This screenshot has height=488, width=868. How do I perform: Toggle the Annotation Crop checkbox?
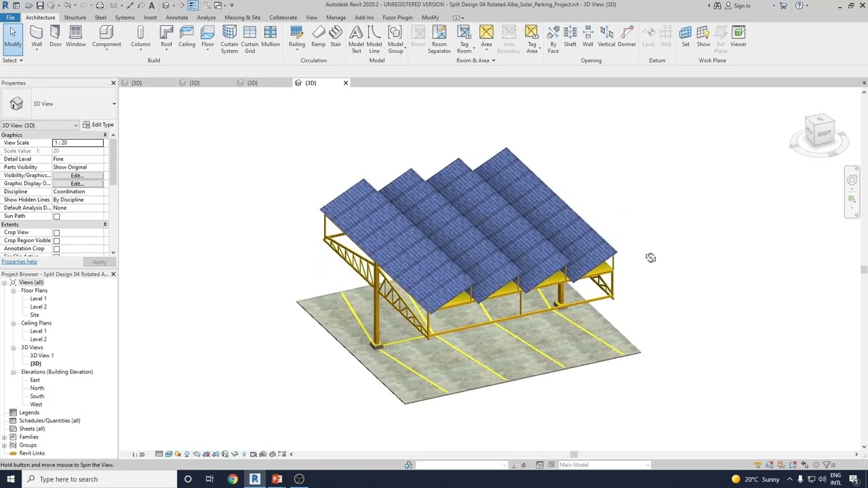click(x=57, y=249)
